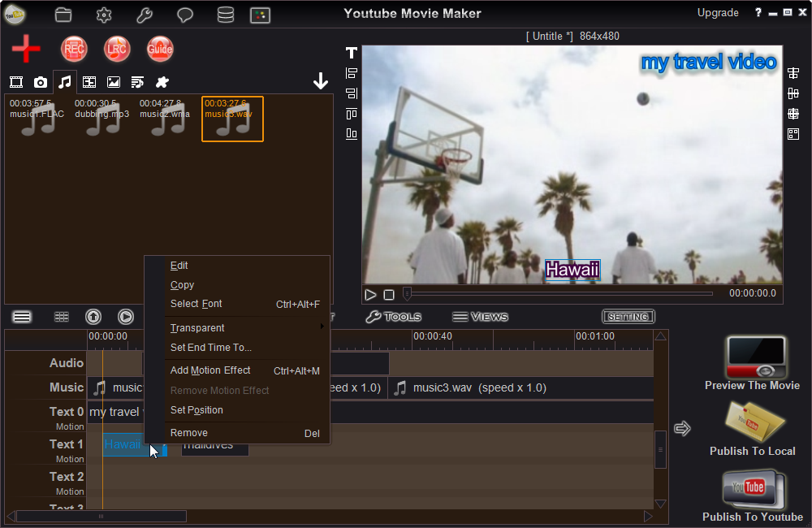Switch to the music note audio tab
This screenshot has width=812, height=528.
[65, 82]
